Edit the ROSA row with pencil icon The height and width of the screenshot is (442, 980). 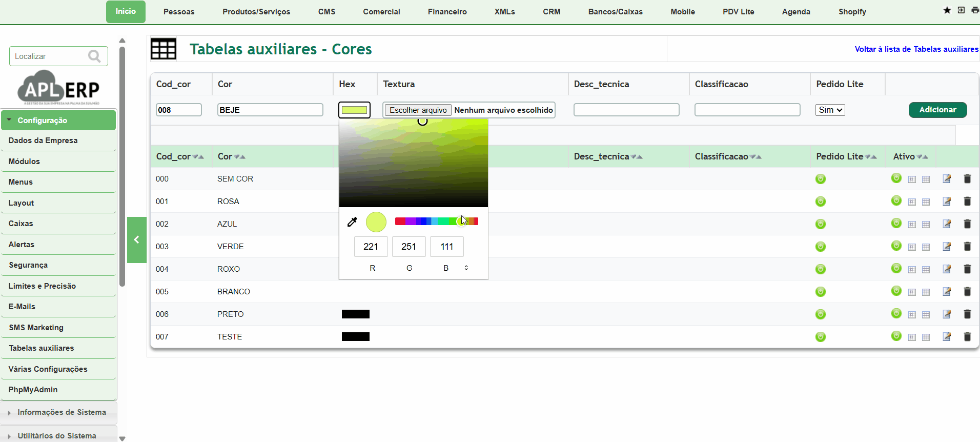coord(947,202)
